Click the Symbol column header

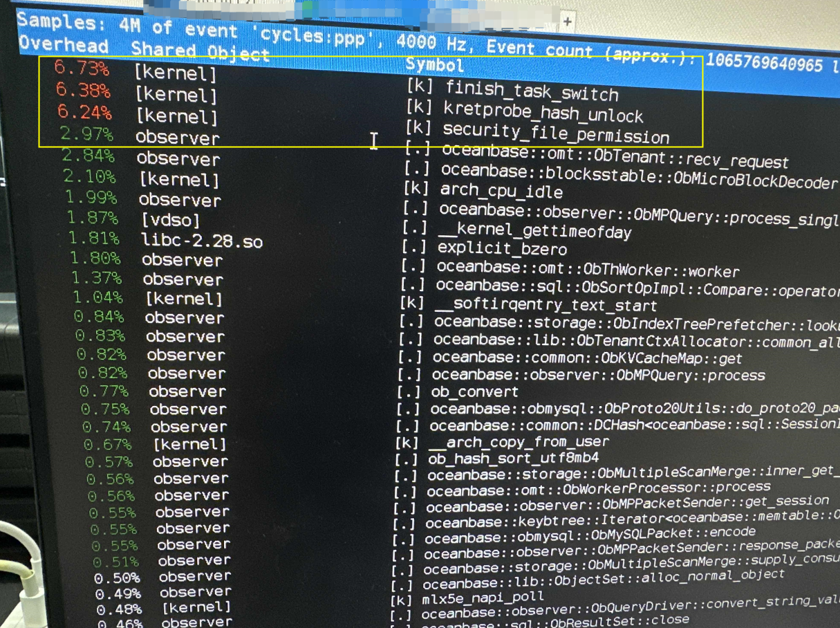click(x=435, y=65)
